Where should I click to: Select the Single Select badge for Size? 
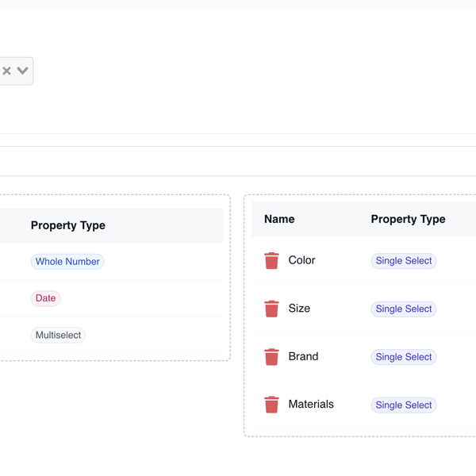click(x=403, y=309)
